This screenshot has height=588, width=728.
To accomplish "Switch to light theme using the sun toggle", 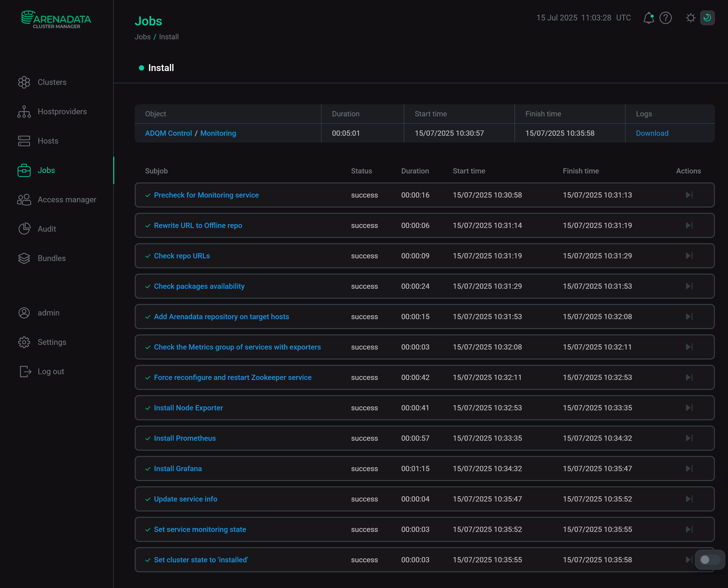I will click(x=691, y=18).
